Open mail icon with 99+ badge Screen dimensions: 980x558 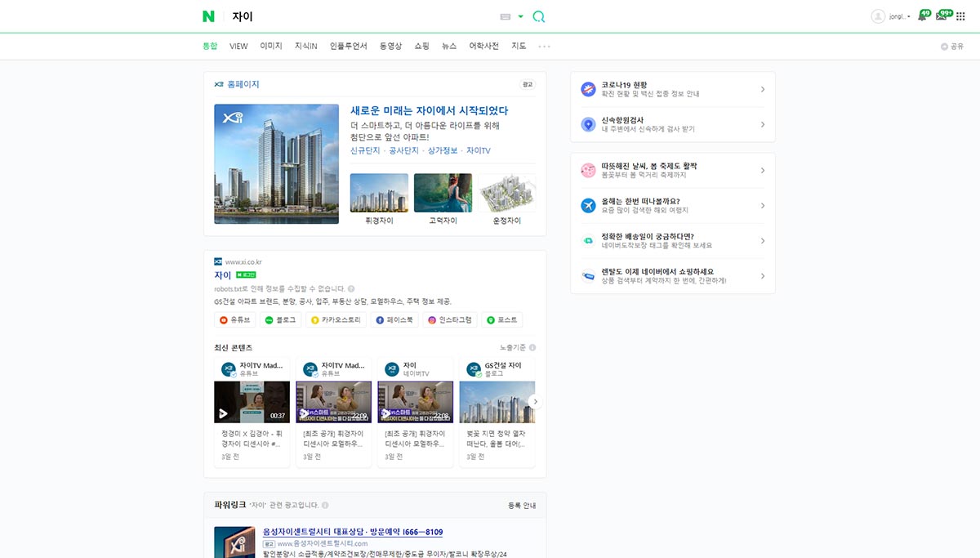[x=943, y=16]
